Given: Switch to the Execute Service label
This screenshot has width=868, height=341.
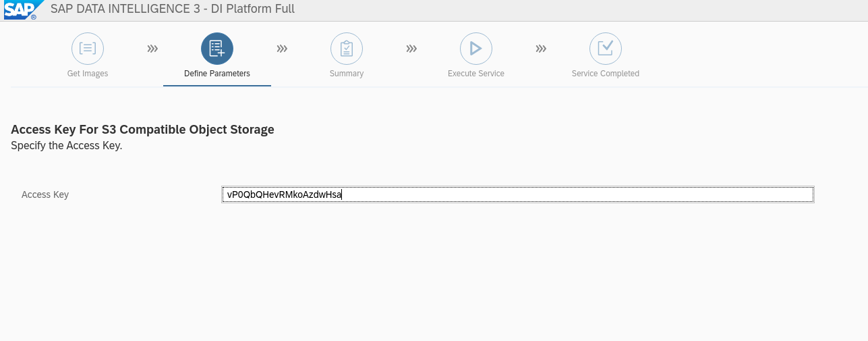Looking at the screenshot, I should (x=476, y=74).
